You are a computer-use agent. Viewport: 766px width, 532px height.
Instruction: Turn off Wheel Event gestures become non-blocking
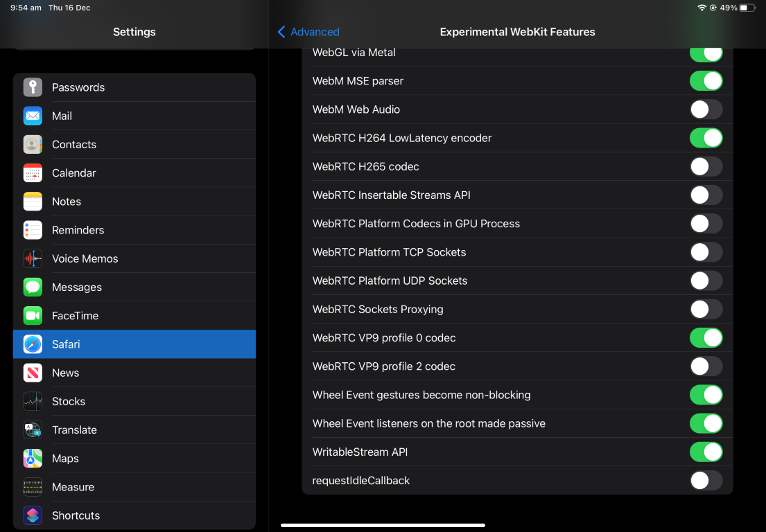[x=706, y=395]
